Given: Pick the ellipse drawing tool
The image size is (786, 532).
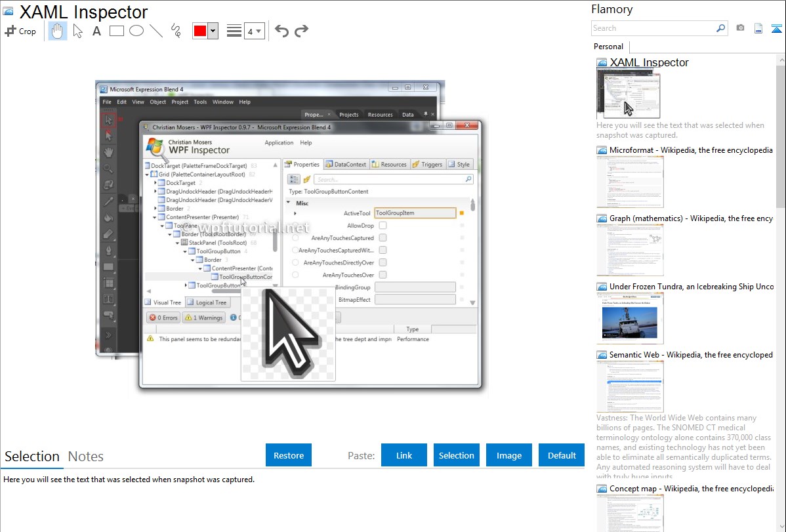Looking at the screenshot, I should coord(136,31).
